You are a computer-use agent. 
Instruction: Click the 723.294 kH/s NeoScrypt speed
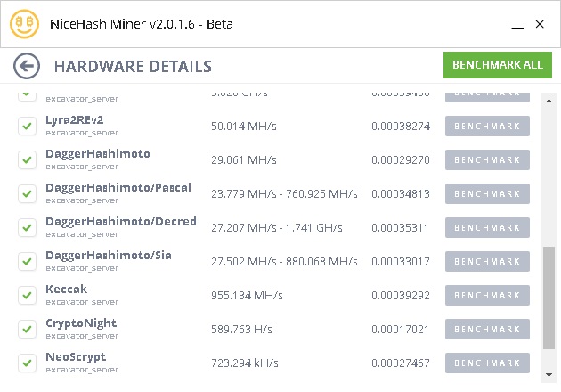tap(244, 363)
